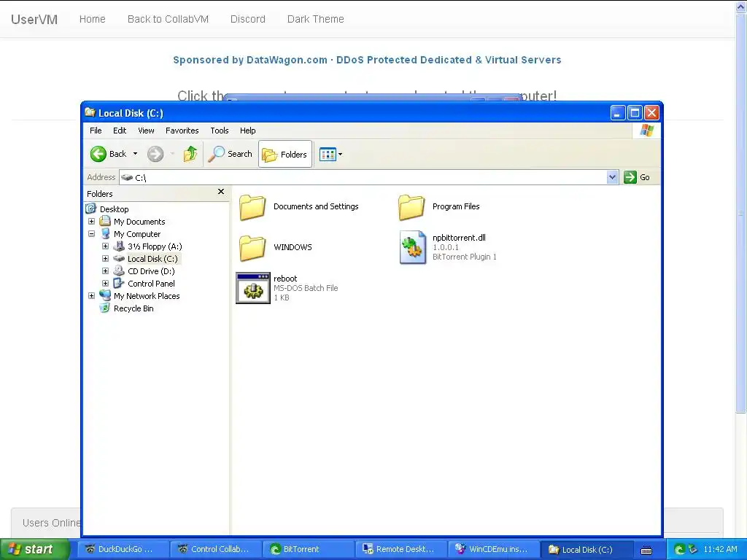Select Local Disk (C:) in tree

coord(152,259)
